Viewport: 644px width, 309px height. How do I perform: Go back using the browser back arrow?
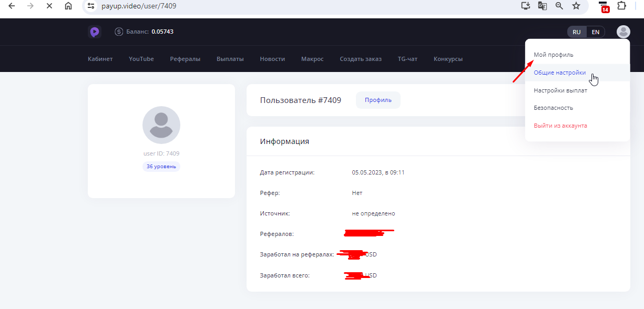pyautogui.click(x=11, y=6)
